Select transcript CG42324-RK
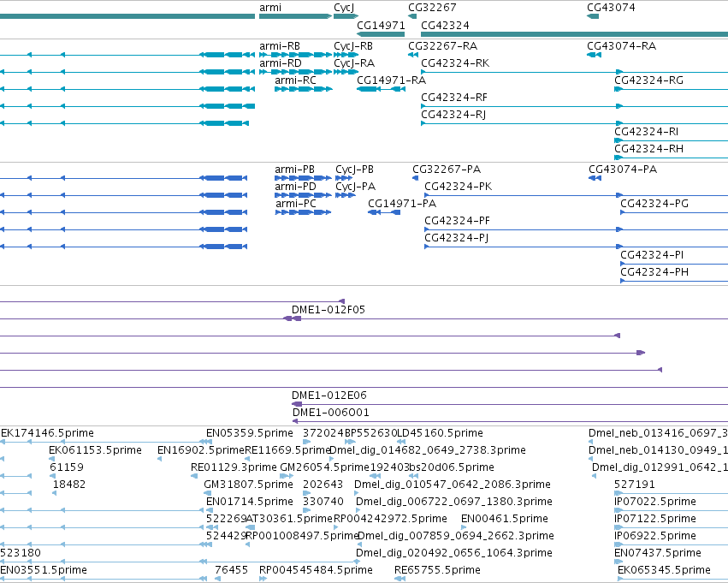The width and height of the screenshot is (728, 583). pos(574,72)
